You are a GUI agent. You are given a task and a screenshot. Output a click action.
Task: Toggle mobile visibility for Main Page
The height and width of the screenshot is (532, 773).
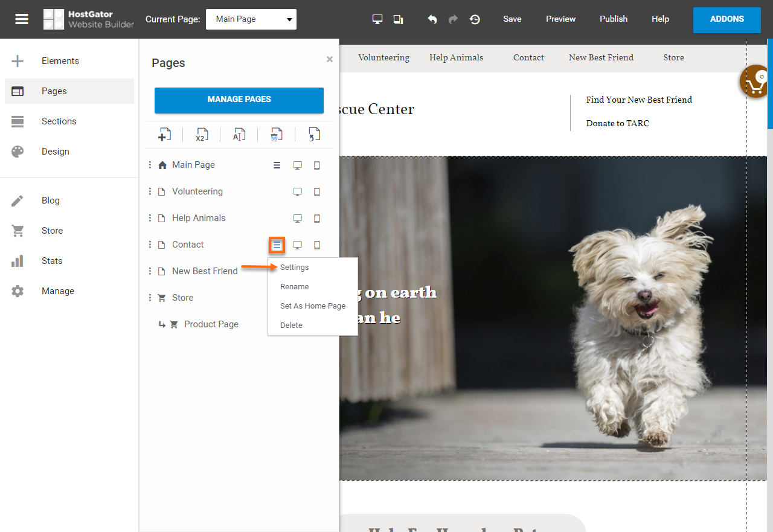pos(317,165)
